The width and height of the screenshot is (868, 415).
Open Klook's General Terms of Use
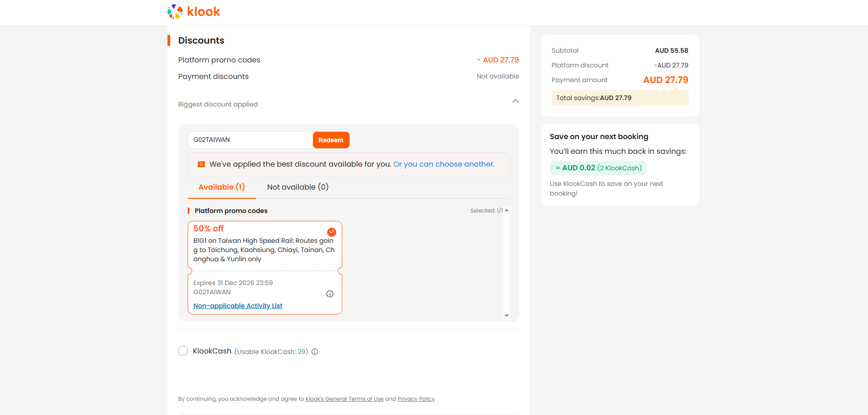345,399
